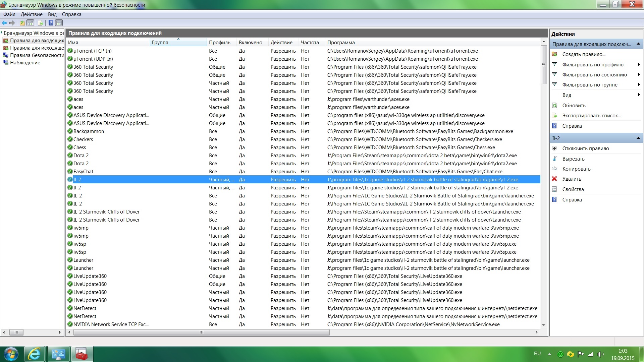Screen dimensions: 644x362
Task: Select the Наблюдение tree item
Action: [25, 63]
